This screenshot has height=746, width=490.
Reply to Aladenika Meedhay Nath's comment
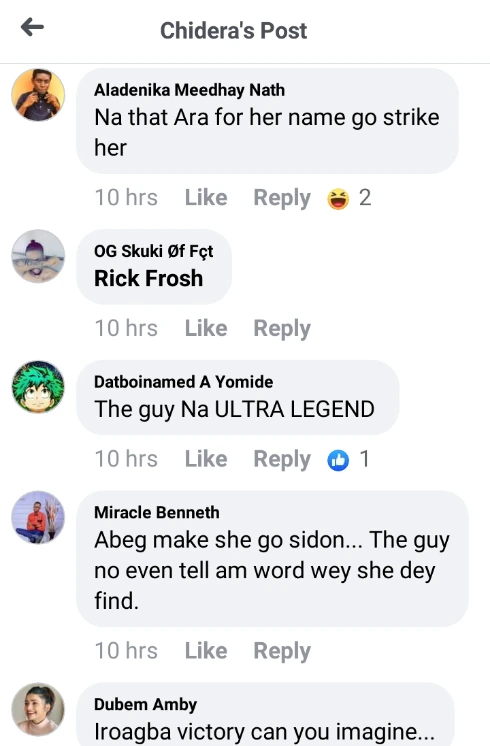pos(282,198)
